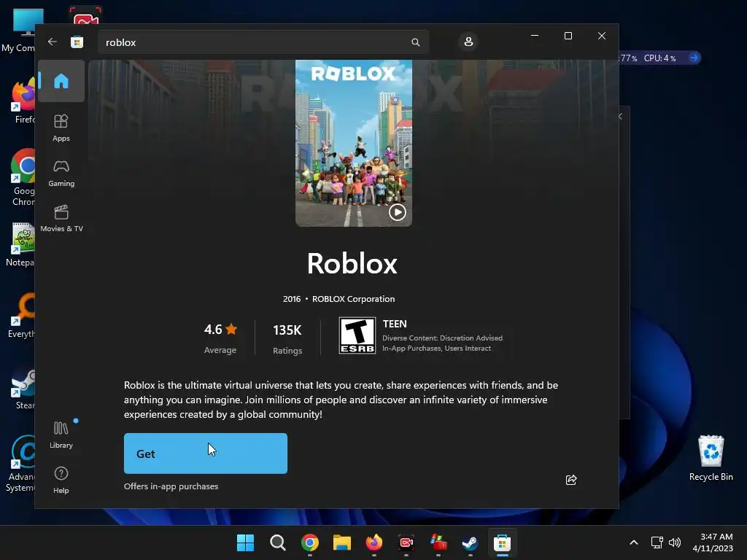The height and width of the screenshot is (560, 747).
Task: Click the TEEN rating label
Action: [395, 324]
